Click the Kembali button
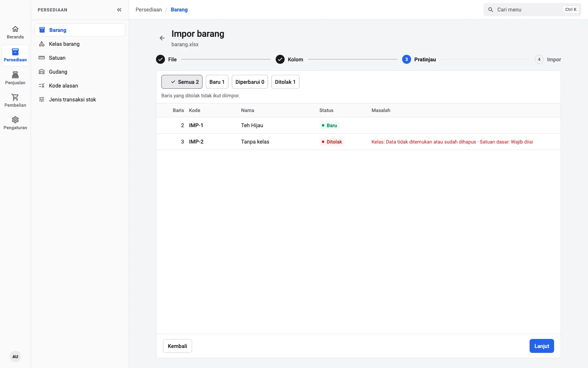Screen dimensions: 588x368 click(178, 346)
